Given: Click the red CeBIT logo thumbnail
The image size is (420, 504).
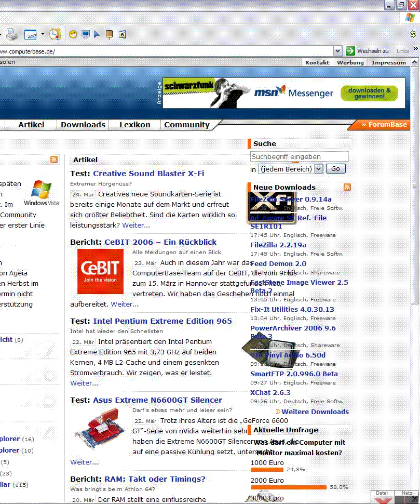Looking at the screenshot, I should tap(100, 272).
